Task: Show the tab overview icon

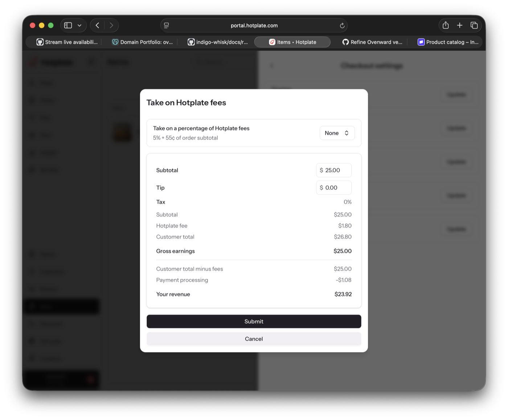Action: 474,25
